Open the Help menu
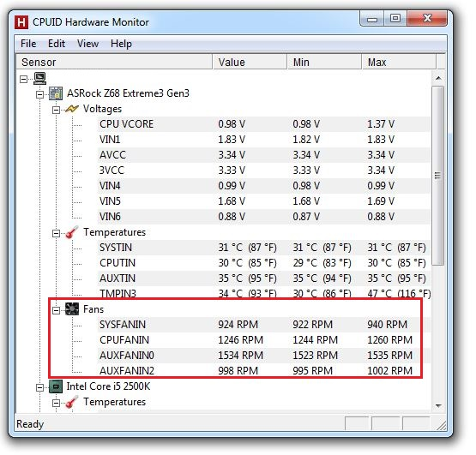The height and width of the screenshot is (455, 476). point(121,44)
